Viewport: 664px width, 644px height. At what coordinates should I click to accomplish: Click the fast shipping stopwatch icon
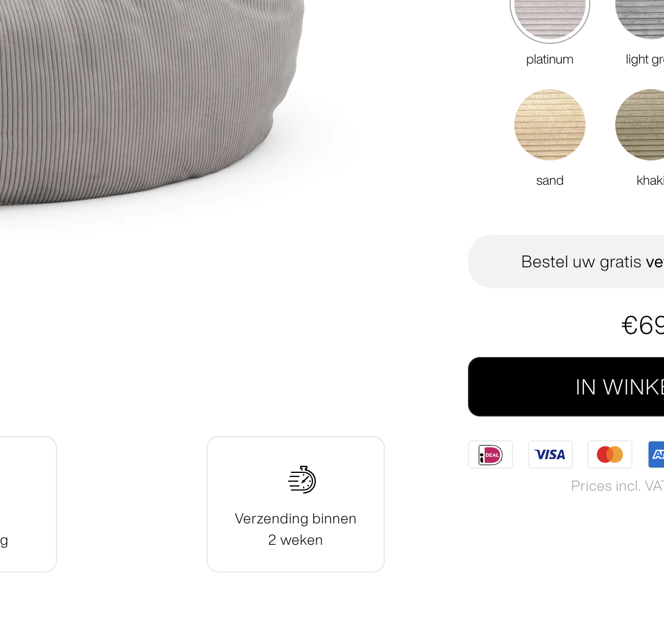pyautogui.click(x=302, y=479)
